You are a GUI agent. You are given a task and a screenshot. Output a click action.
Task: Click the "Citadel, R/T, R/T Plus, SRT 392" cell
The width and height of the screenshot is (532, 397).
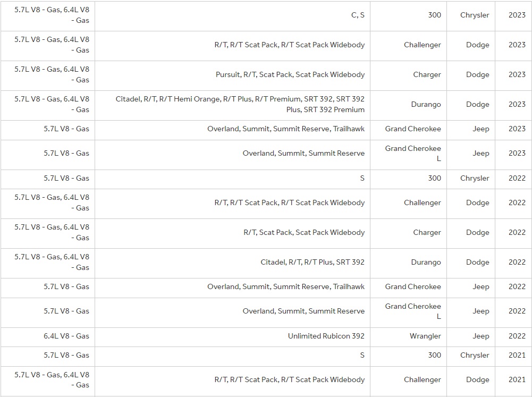click(x=313, y=262)
